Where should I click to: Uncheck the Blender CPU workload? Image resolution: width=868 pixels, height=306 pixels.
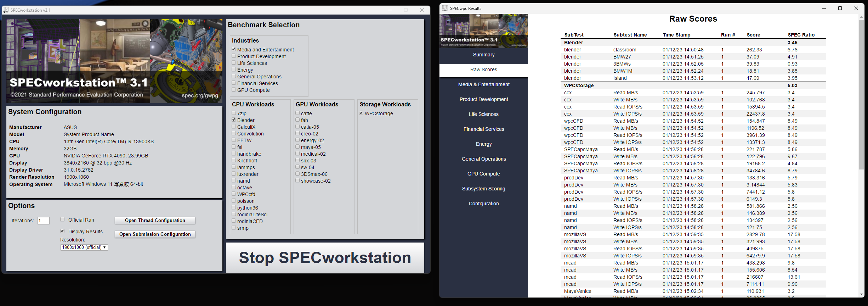(x=234, y=120)
